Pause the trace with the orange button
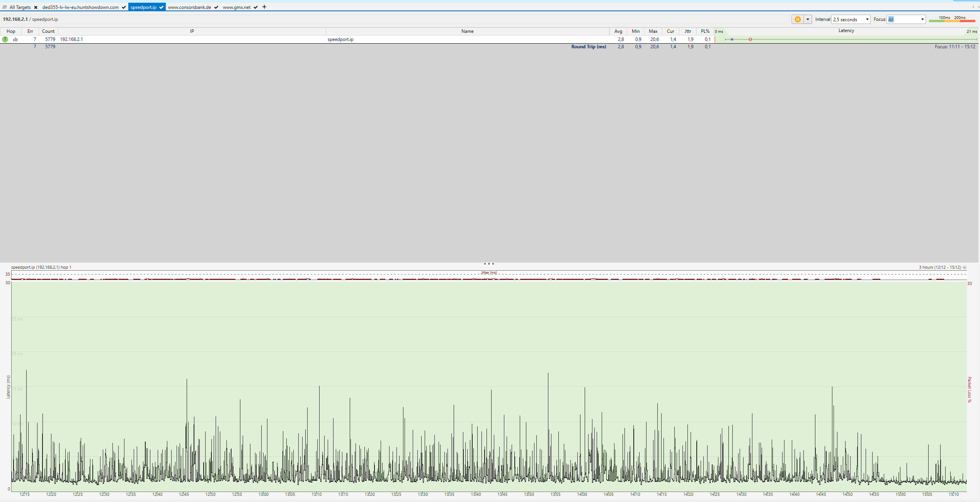The image size is (980, 502). (x=797, y=19)
